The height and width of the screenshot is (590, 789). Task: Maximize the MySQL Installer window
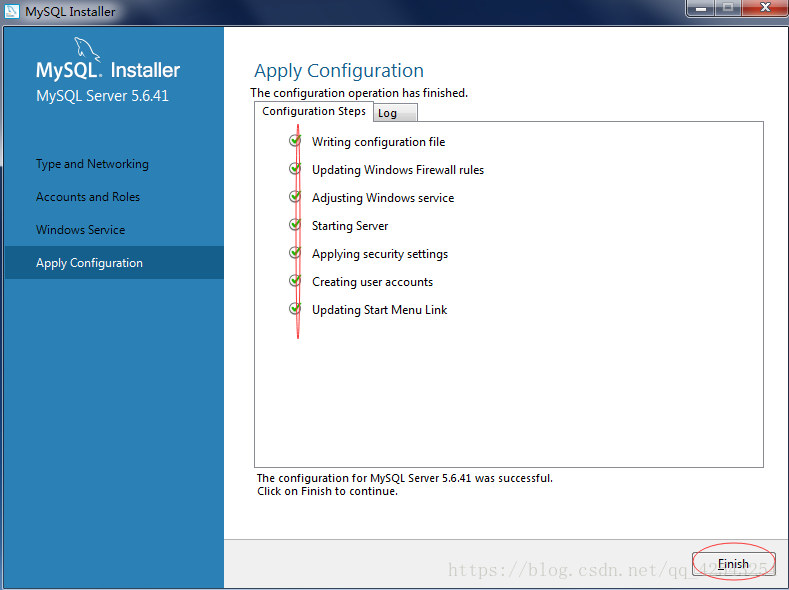click(728, 8)
